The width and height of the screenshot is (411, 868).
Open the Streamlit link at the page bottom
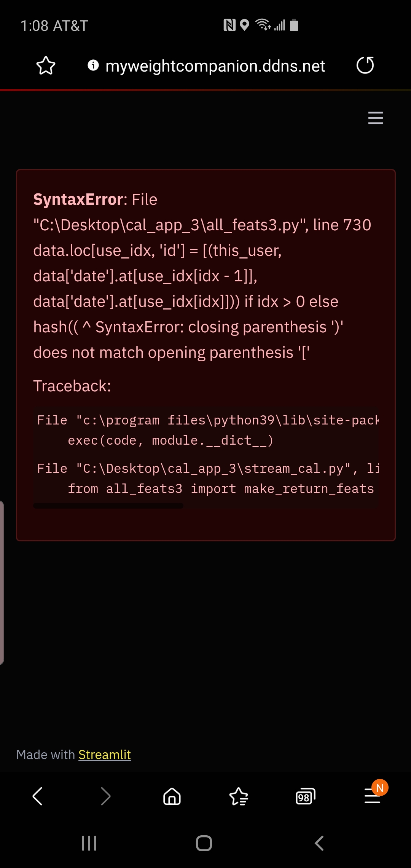pos(105,754)
